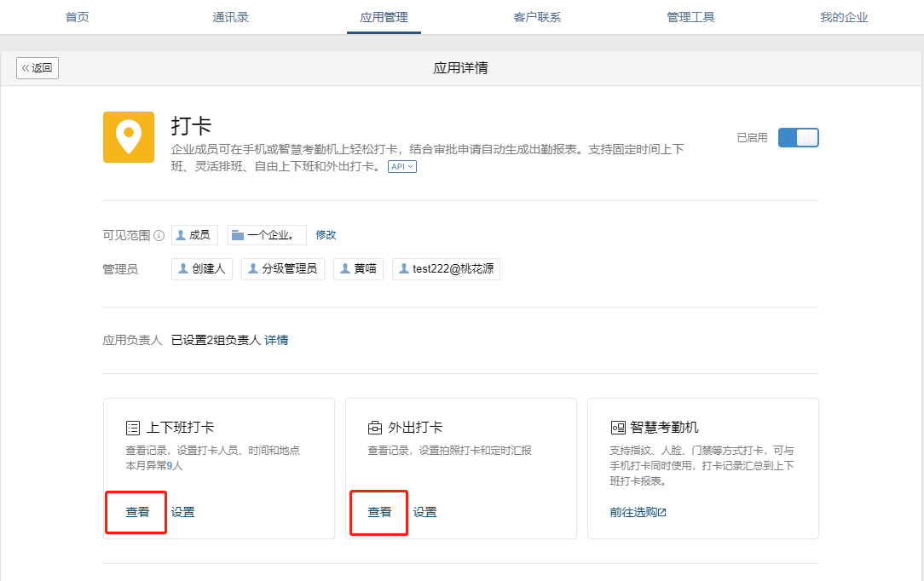This screenshot has height=581, width=924.
Task: Click the folder icon in 一个企业 tag
Action: 238,235
